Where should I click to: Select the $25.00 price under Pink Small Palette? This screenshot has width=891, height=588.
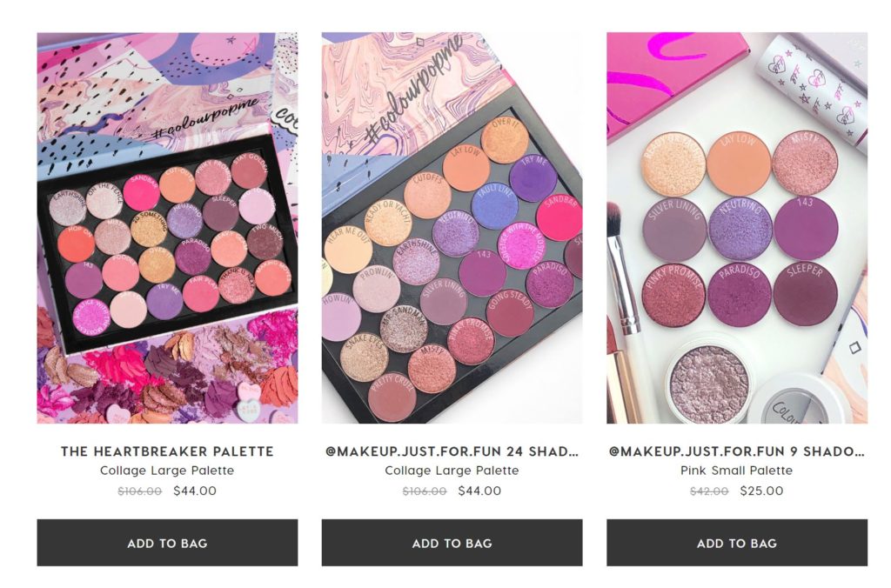click(x=761, y=491)
